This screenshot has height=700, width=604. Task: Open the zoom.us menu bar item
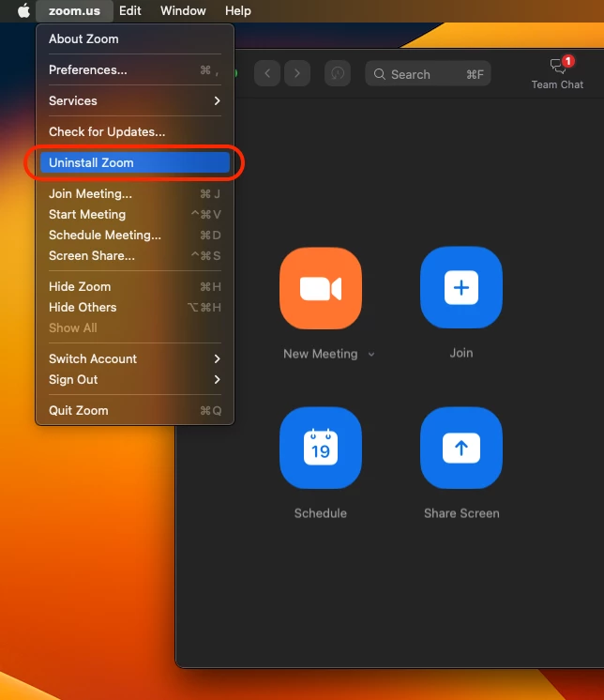tap(74, 10)
